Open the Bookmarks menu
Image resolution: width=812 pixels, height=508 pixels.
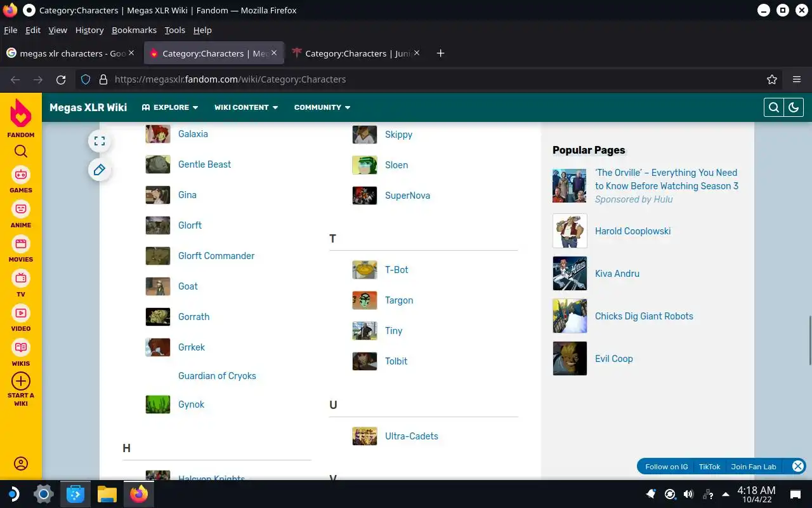pyautogui.click(x=134, y=30)
